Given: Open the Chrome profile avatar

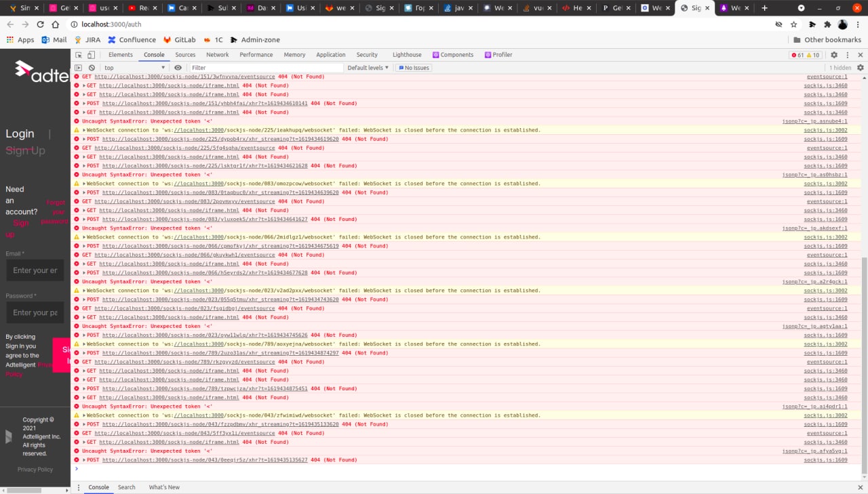Looking at the screenshot, I should [x=843, y=24].
